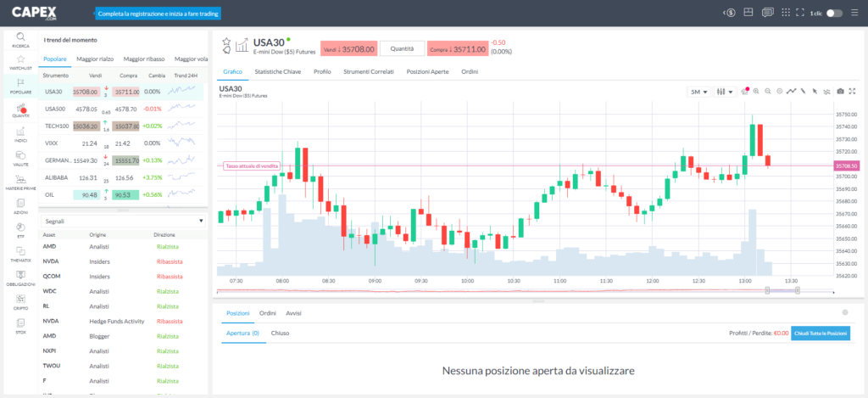
Task: Add USA30 to favorites with star icon
Action: [225, 42]
